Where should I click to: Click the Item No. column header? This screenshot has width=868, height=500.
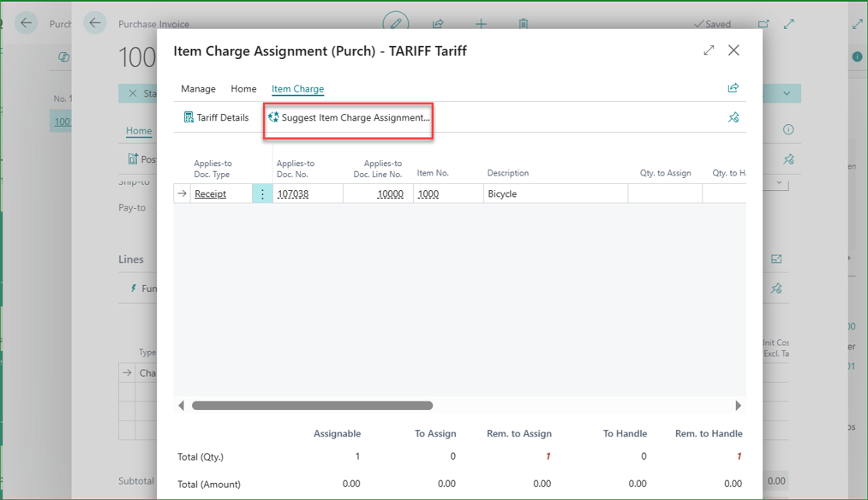[x=433, y=173]
